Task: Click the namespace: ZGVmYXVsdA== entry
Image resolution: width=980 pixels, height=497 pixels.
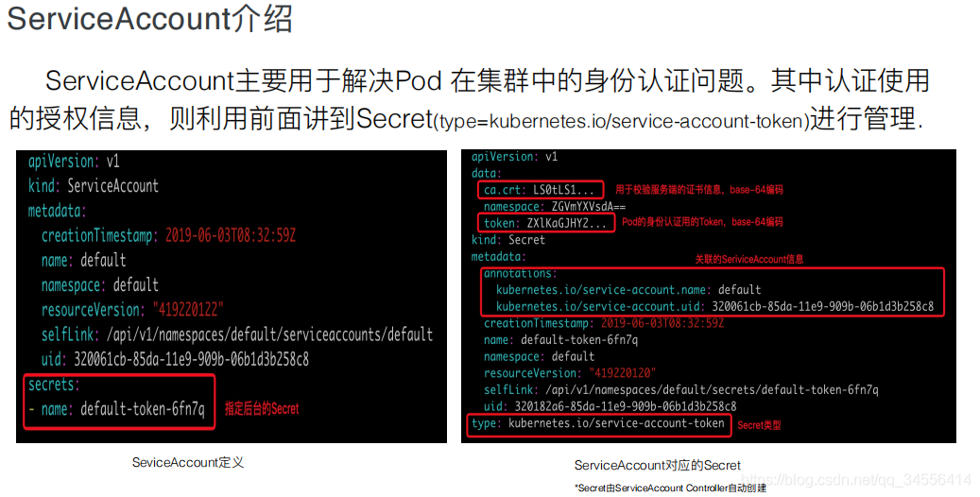Action: [x=555, y=206]
